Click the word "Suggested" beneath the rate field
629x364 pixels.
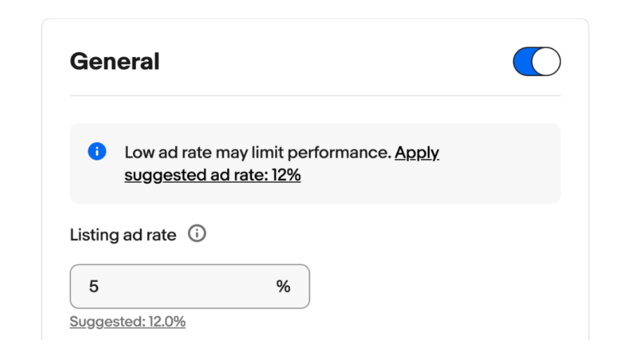click(106, 322)
